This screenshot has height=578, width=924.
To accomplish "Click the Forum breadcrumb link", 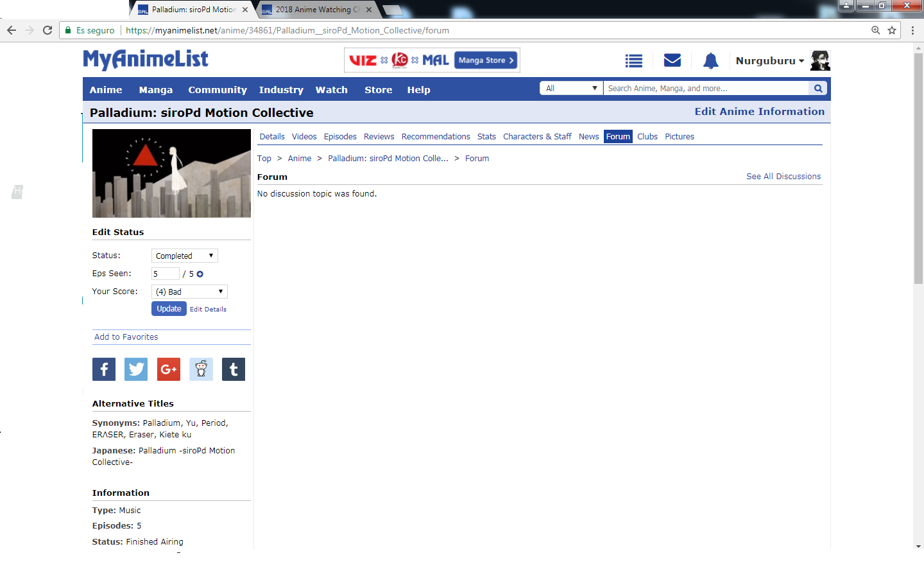I will pos(477,159).
